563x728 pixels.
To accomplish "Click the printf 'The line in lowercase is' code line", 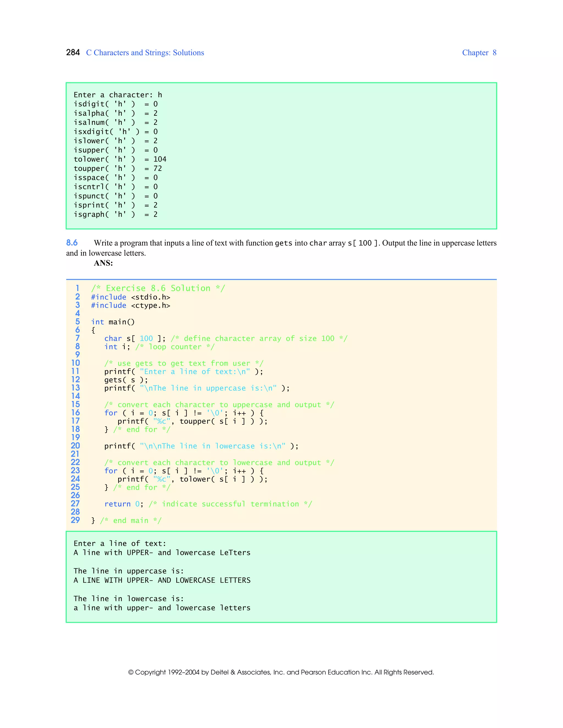I will [x=202, y=446].
